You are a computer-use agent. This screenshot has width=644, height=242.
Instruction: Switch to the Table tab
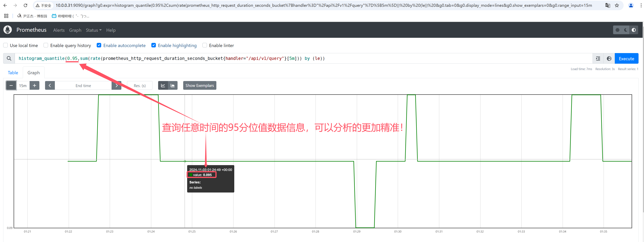point(13,73)
